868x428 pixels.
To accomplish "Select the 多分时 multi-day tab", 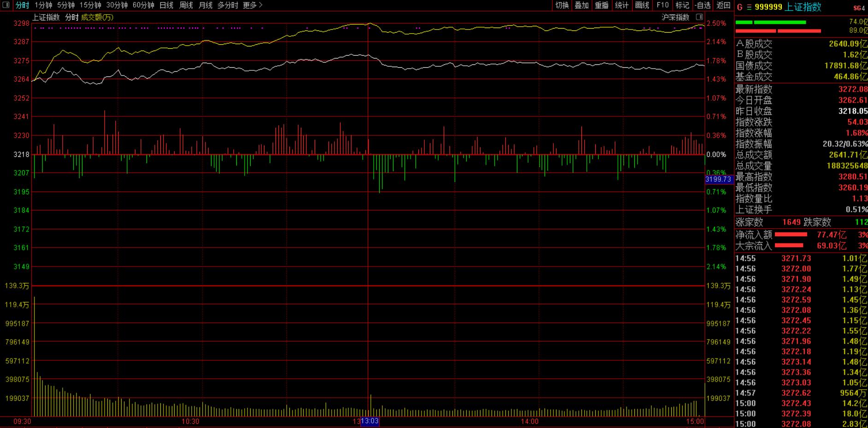I will pyautogui.click(x=228, y=5).
